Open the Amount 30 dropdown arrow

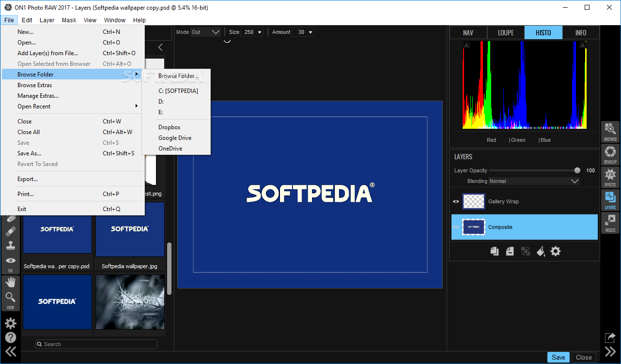pyautogui.click(x=310, y=32)
